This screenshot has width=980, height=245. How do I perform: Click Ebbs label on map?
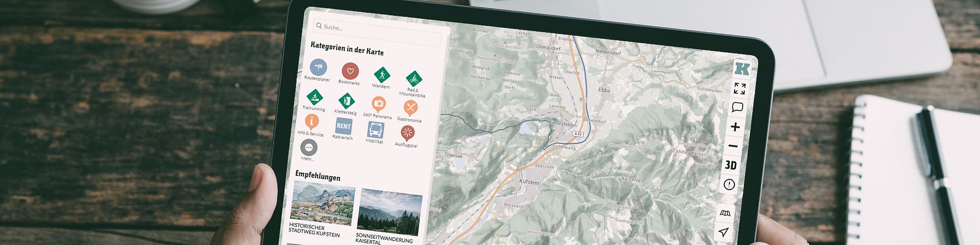coord(604,90)
